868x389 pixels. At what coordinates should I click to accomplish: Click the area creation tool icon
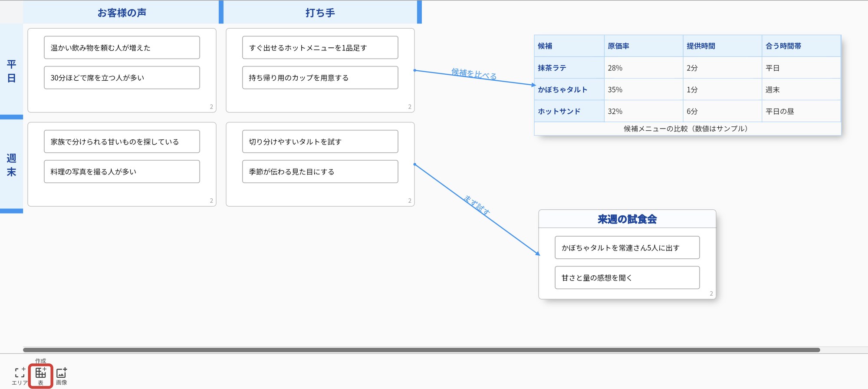click(20, 373)
